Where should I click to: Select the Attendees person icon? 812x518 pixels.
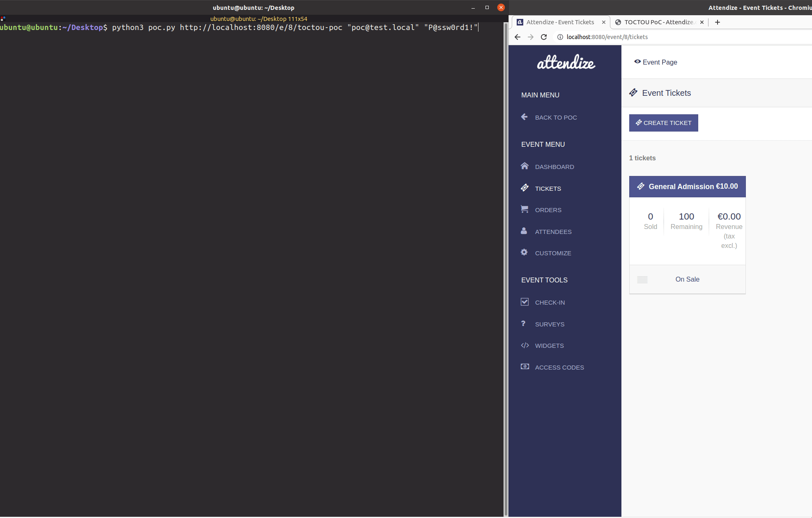pos(524,231)
